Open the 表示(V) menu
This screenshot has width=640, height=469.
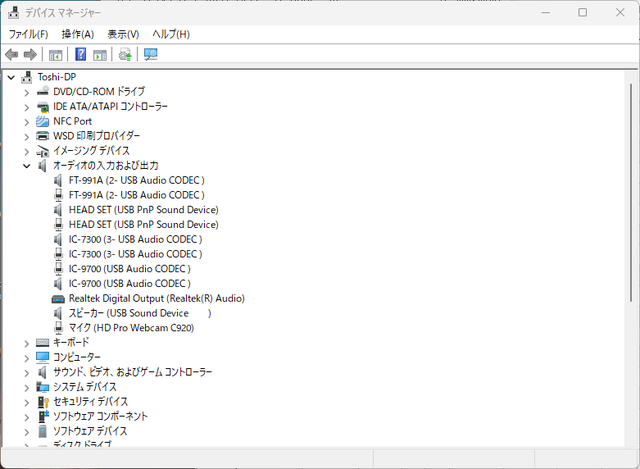(123, 34)
